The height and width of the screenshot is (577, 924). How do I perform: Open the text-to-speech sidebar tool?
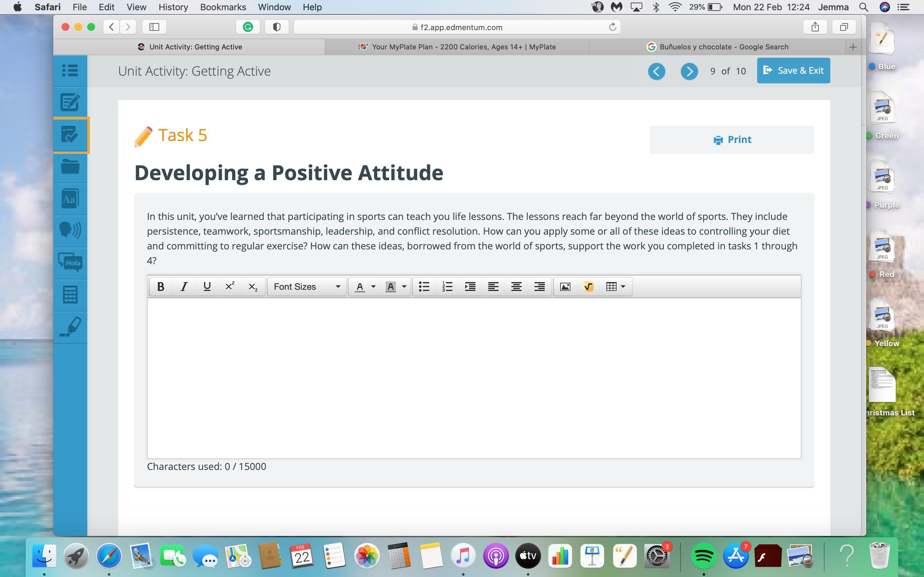[x=70, y=230]
